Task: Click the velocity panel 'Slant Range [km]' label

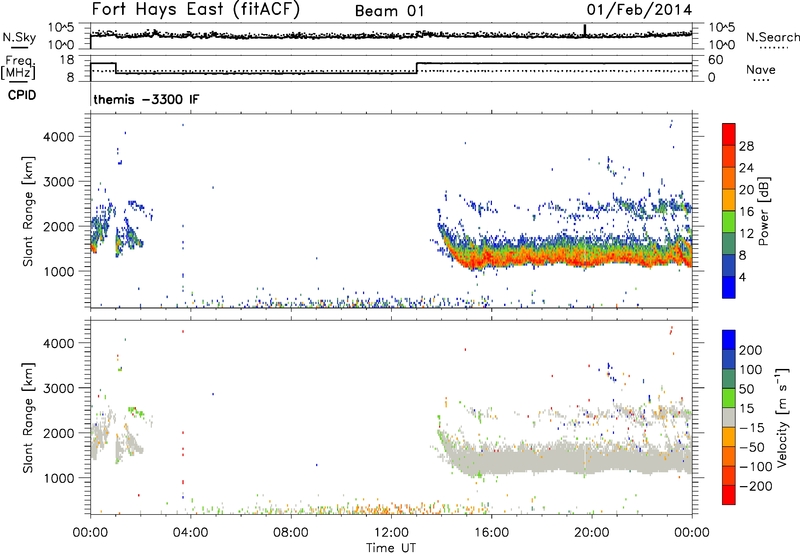Action: point(28,418)
